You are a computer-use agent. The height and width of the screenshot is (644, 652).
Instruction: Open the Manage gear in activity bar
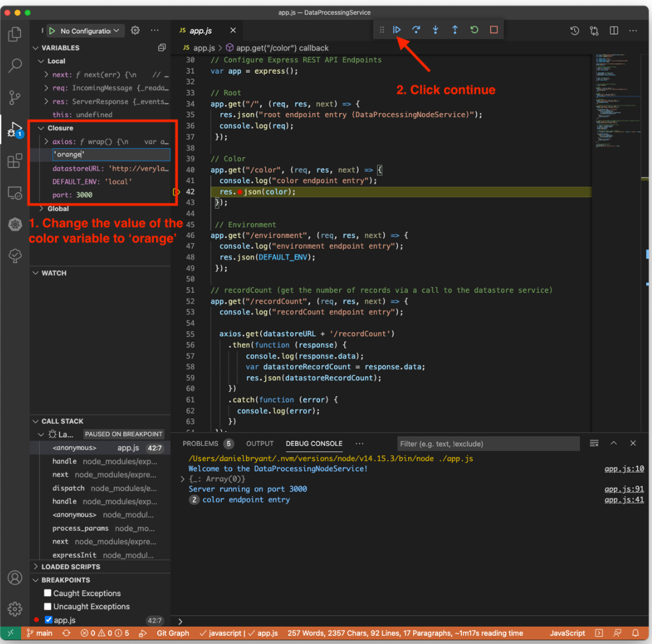(x=15, y=609)
